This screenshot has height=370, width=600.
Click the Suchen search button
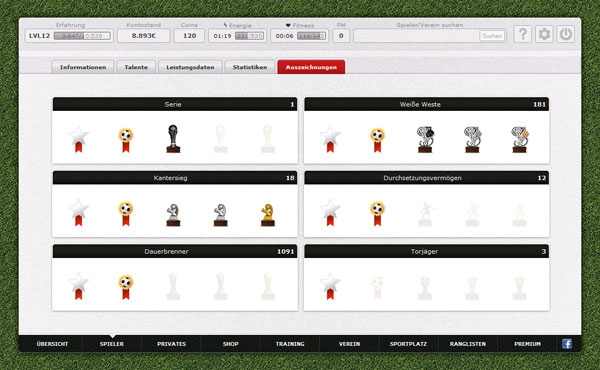(x=492, y=36)
